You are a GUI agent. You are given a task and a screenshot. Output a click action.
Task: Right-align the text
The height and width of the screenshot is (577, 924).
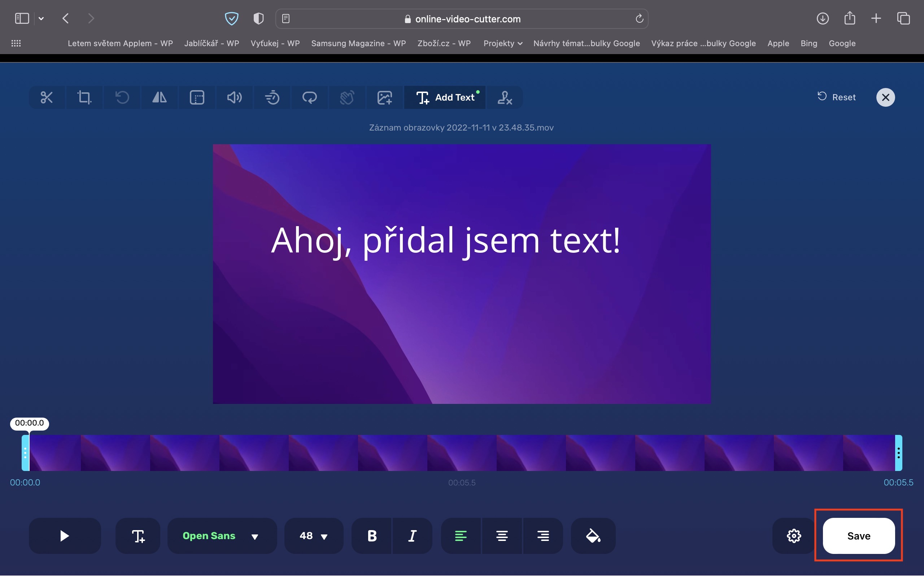[542, 536]
